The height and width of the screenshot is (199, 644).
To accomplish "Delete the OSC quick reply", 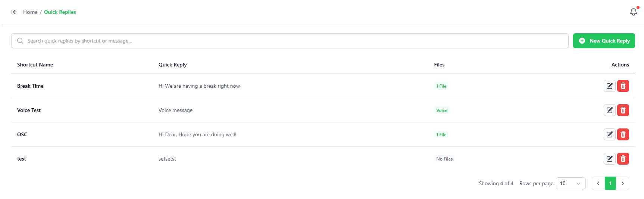I will click(x=623, y=134).
